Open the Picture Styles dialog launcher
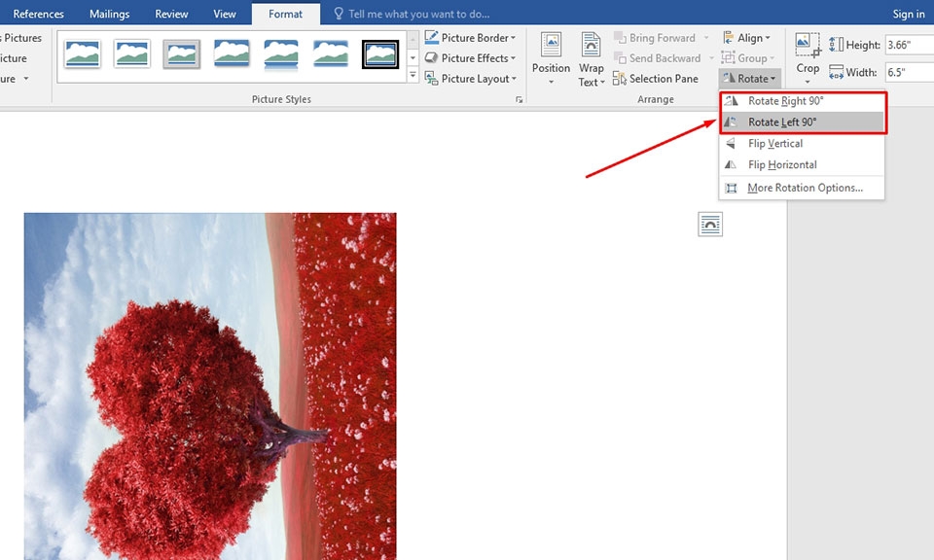This screenshot has width=934, height=560. pos(519,99)
